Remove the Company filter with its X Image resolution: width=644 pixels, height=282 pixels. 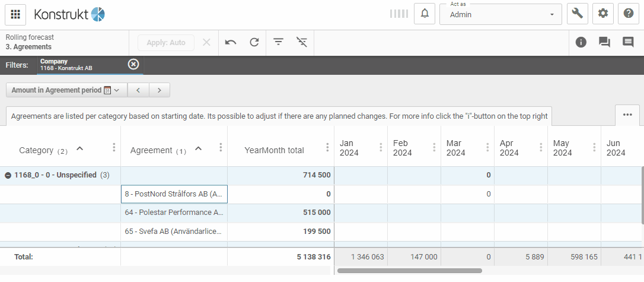(x=133, y=65)
